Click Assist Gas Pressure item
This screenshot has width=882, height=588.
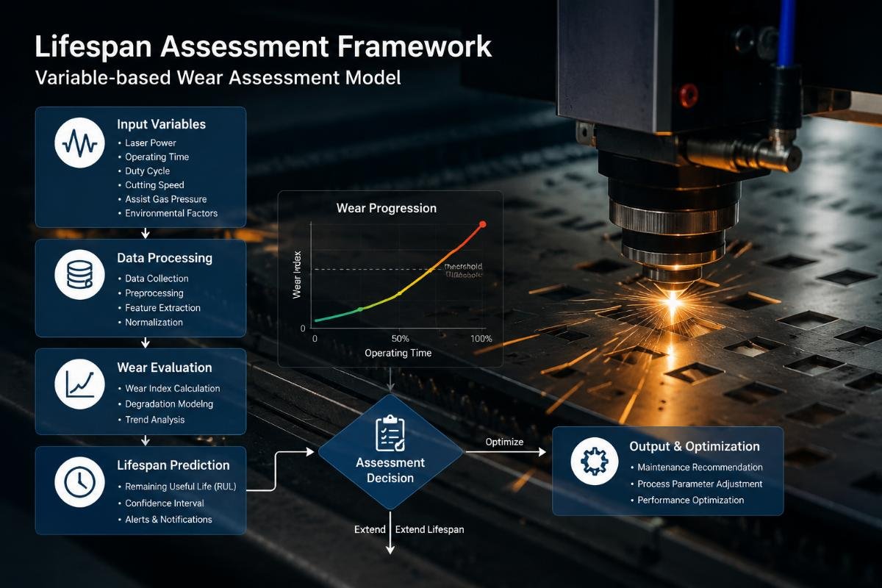tap(165, 199)
